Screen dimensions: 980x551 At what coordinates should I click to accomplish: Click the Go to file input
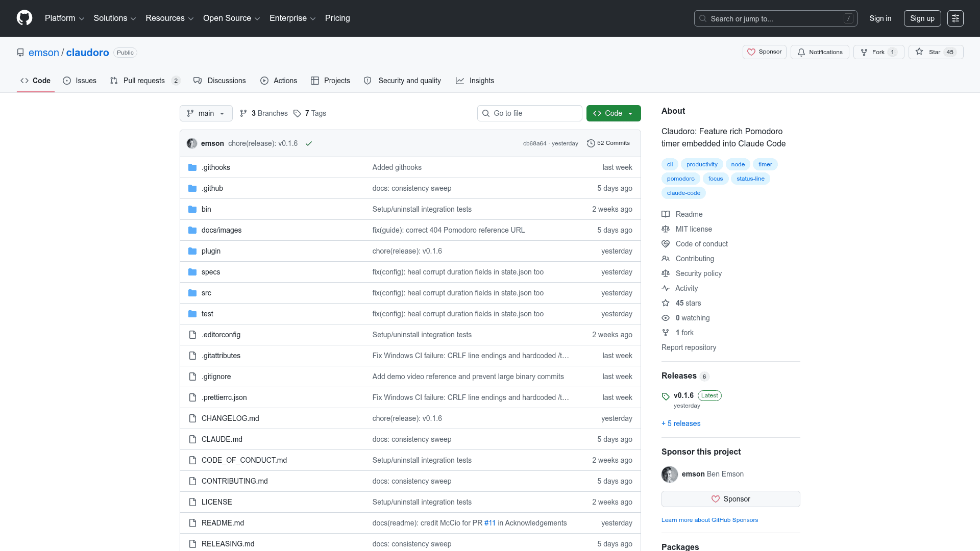click(530, 113)
